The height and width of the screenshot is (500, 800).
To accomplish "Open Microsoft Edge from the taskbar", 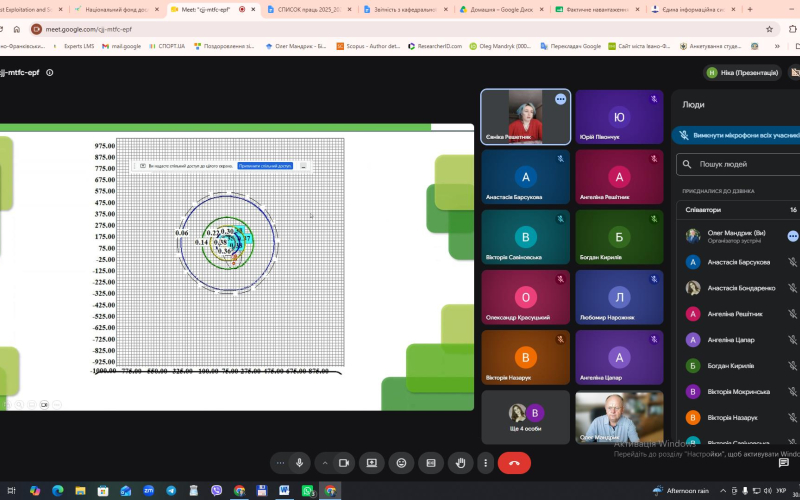I will point(57,491).
